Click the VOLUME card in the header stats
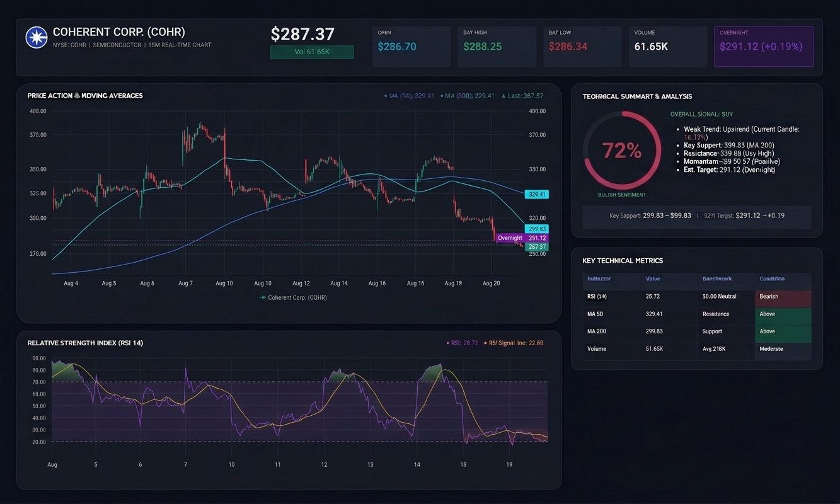The width and height of the screenshot is (840, 504). click(668, 47)
